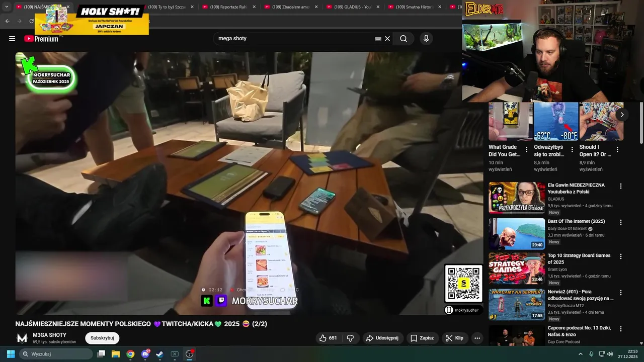644x362 pixels.
Task: Open File Explorer from the taskbar
Action: pos(116,354)
